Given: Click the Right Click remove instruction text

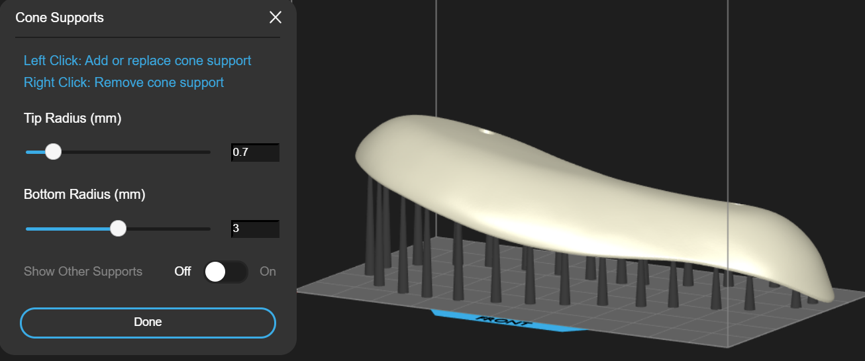Looking at the screenshot, I should (x=124, y=82).
